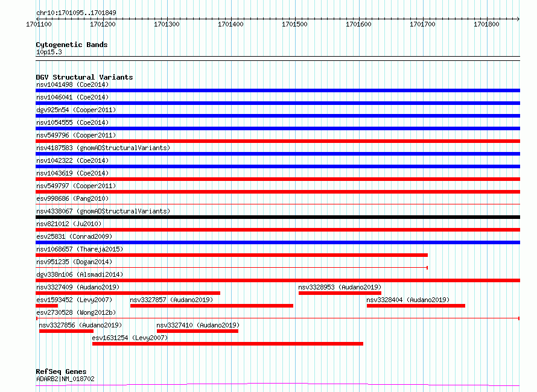Select ruler position 1701500

click(295, 25)
